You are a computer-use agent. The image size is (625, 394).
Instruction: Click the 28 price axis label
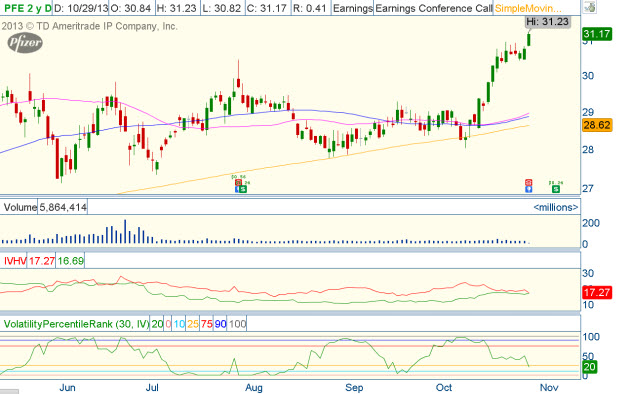[x=588, y=150]
